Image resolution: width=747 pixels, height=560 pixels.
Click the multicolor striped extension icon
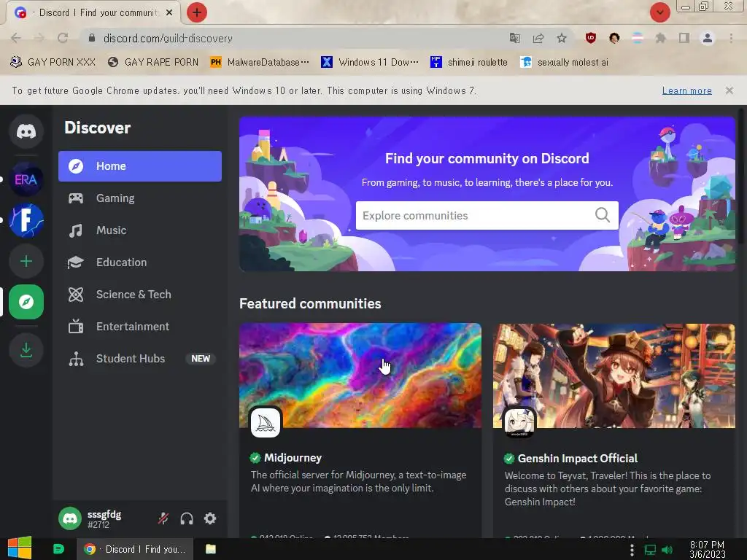pos(638,38)
